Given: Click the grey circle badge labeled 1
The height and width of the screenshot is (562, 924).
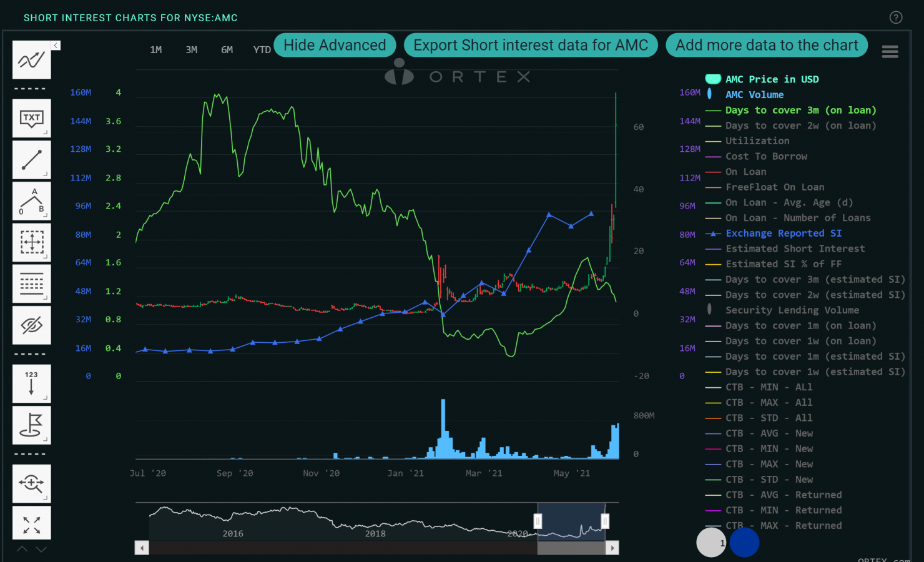Looking at the screenshot, I should [x=711, y=542].
